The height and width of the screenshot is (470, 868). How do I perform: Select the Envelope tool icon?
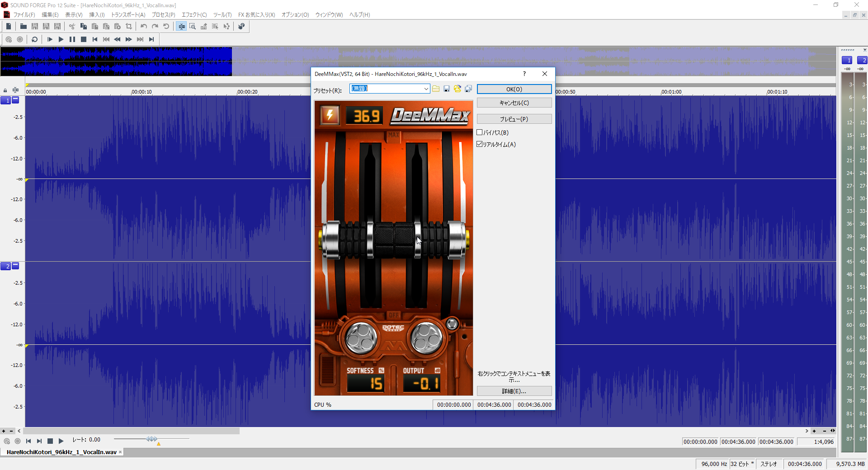coord(226,26)
